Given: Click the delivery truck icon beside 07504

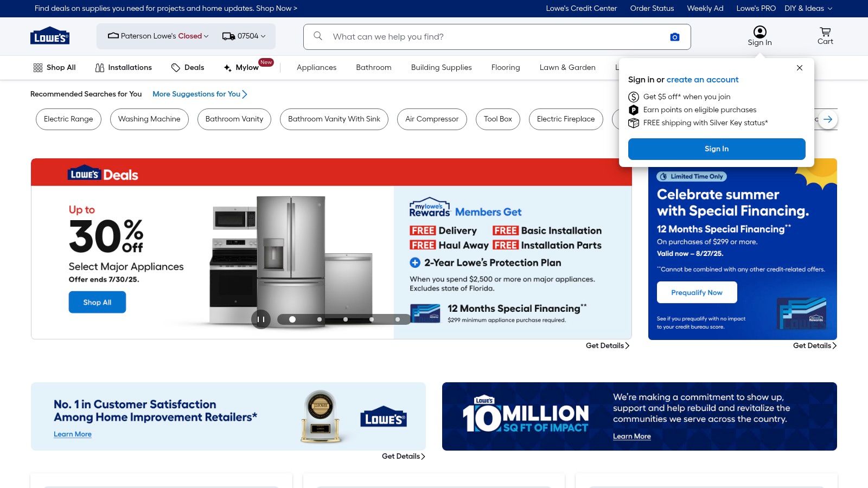Looking at the screenshot, I should 228,36.
